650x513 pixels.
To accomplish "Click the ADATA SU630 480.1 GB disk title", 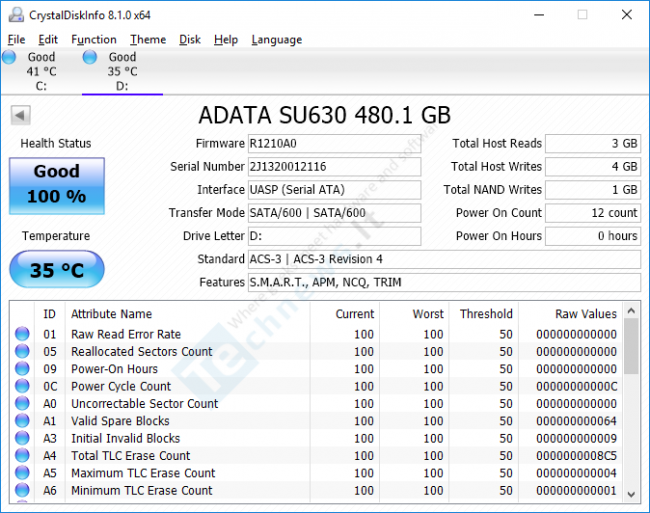I will (x=325, y=115).
